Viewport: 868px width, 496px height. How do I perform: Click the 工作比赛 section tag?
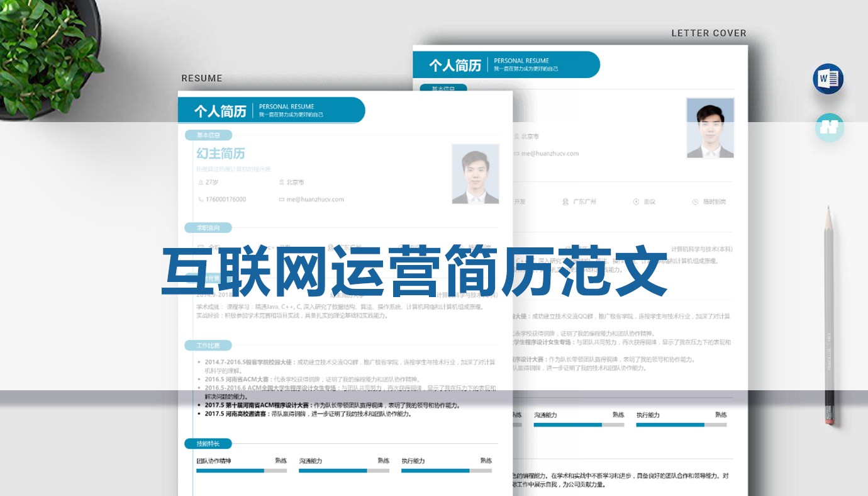tap(208, 346)
